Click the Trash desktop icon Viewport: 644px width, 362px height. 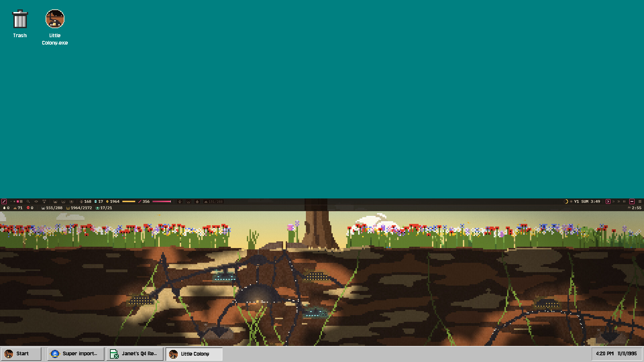20,24
